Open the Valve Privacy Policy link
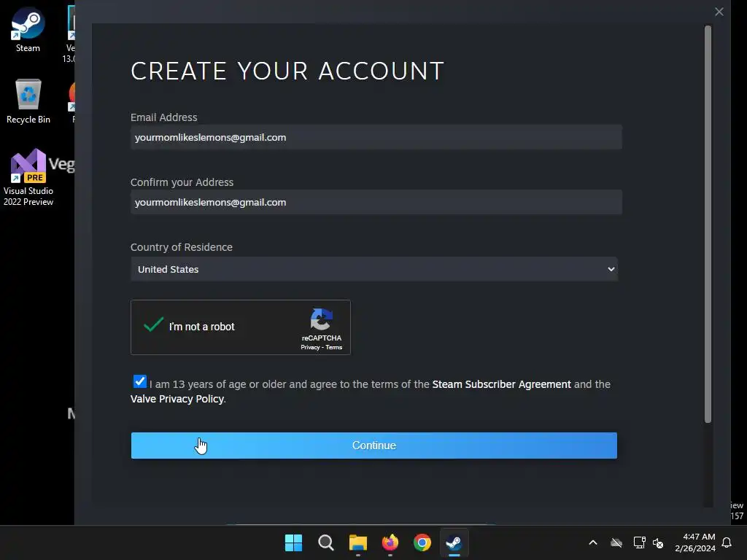Viewport: 747px width, 560px height. point(177,399)
